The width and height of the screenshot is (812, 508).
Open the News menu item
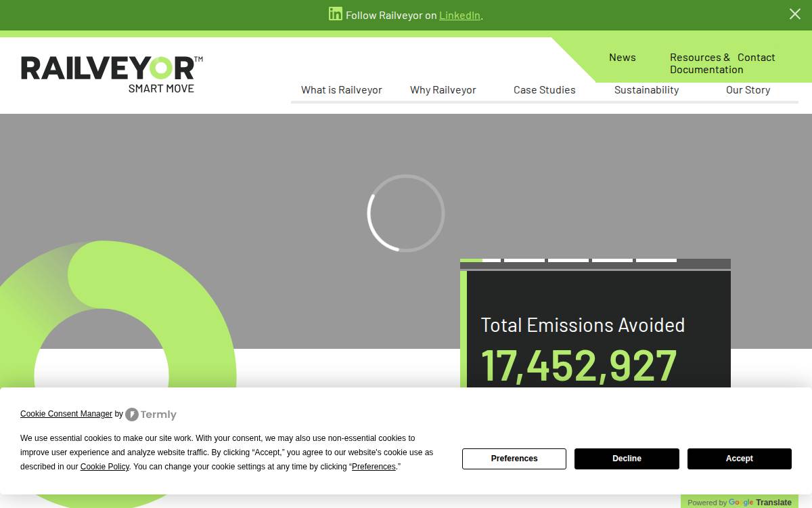click(x=622, y=58)
